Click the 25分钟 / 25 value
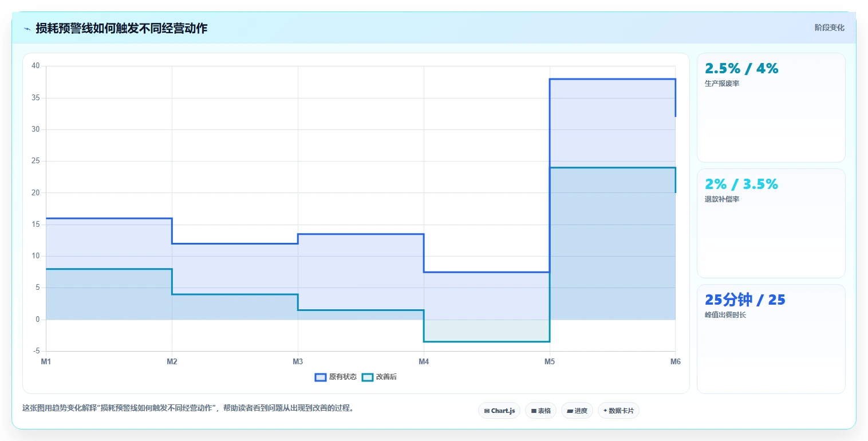 [745, 300]
